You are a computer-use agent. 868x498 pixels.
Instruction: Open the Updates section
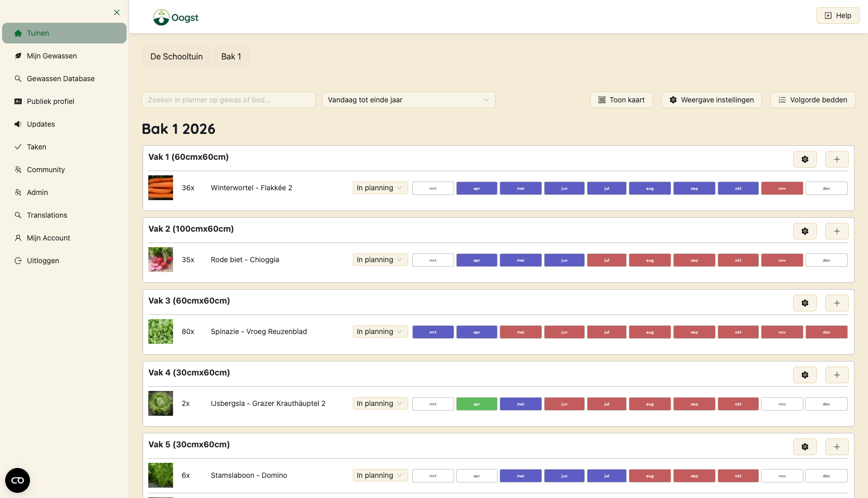coord(64,124)
